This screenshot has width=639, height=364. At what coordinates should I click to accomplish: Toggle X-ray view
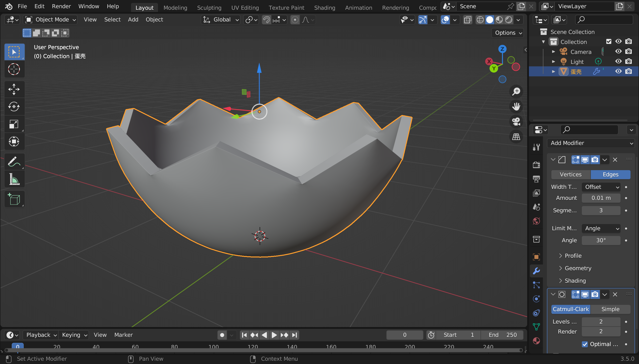[x=468, y=20]
